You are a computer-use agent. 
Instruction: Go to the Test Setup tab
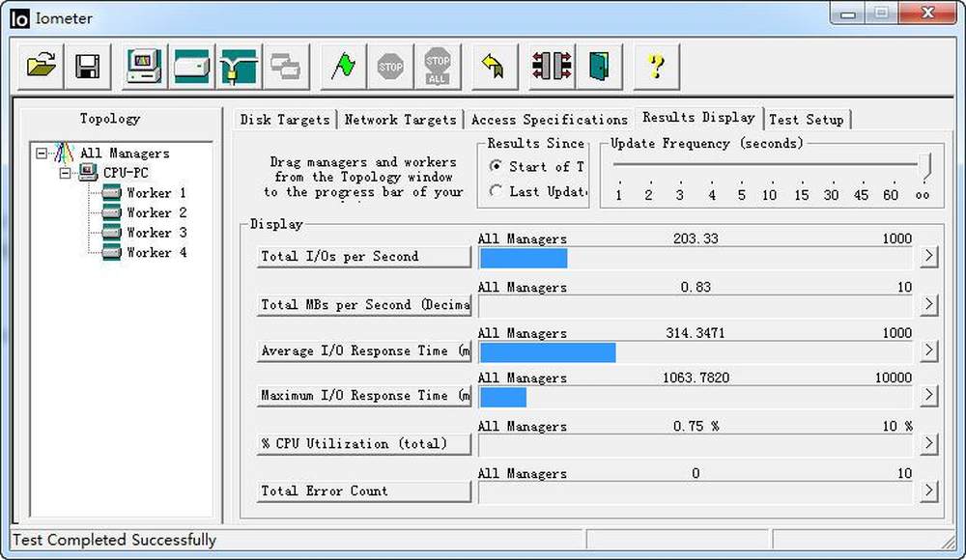(x=807, y=120)
